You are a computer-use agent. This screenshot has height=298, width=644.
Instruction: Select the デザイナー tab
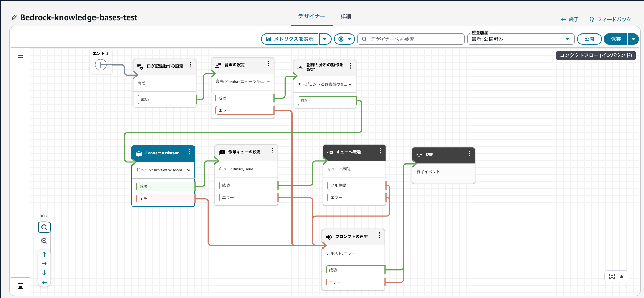point(312,16)
